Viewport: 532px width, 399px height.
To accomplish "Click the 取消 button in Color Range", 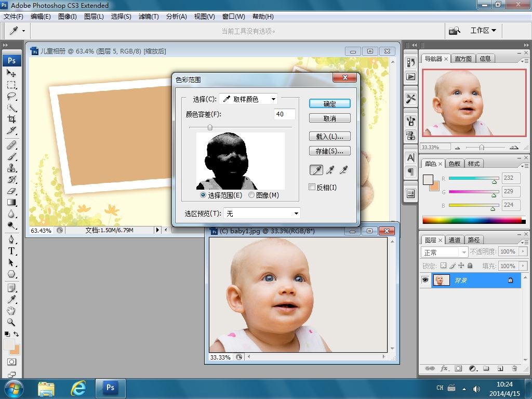I will click(330, 118).
